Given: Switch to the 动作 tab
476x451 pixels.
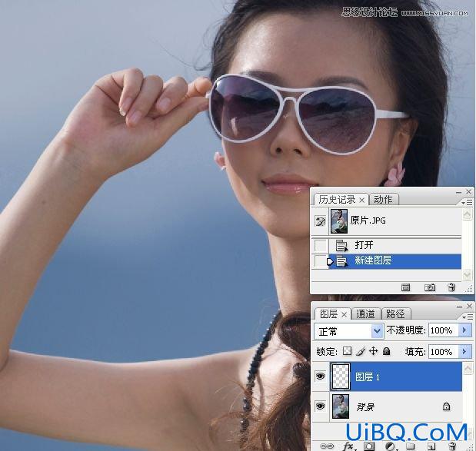Looking at the screenshot, I should pyautogui.click(x=383, y=200).
